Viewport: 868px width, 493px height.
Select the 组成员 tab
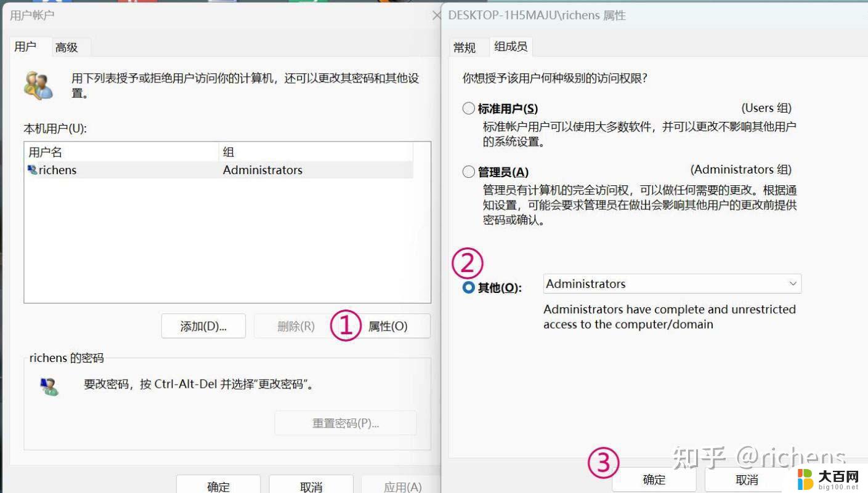(x=511, y=46)
